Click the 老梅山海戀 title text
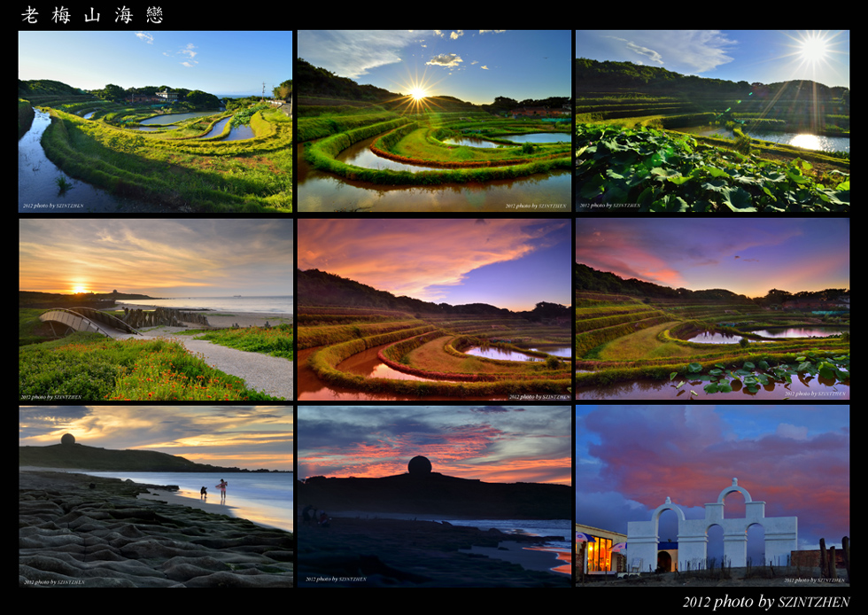Screen dimensions: 868x615 click(x=92, y=15)
